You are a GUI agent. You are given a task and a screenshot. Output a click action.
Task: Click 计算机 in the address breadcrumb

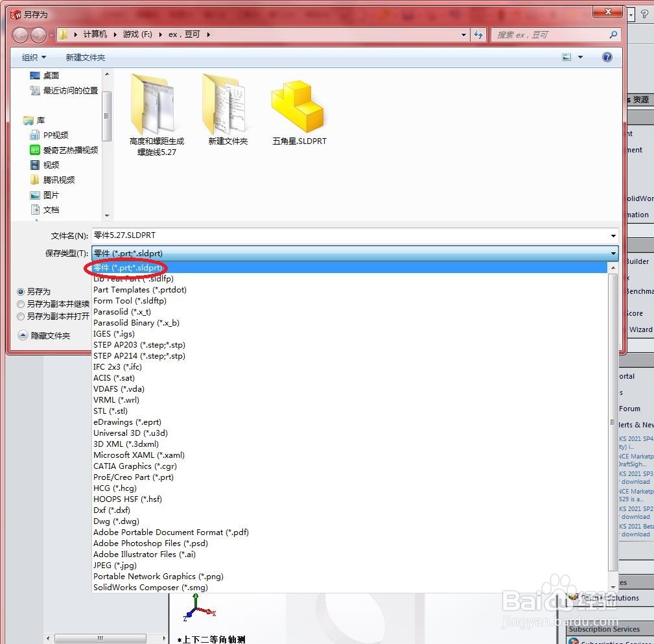coord(95,34)
